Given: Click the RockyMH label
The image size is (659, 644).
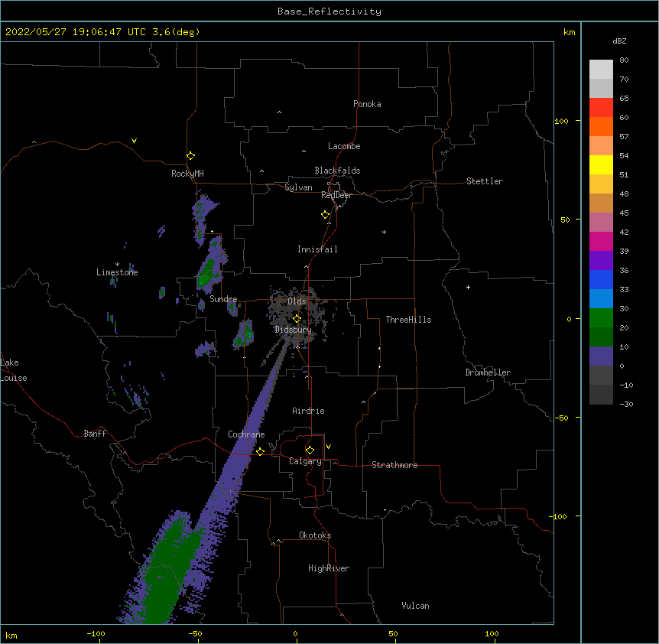Looking at the screenshot, I should (187, 174).
